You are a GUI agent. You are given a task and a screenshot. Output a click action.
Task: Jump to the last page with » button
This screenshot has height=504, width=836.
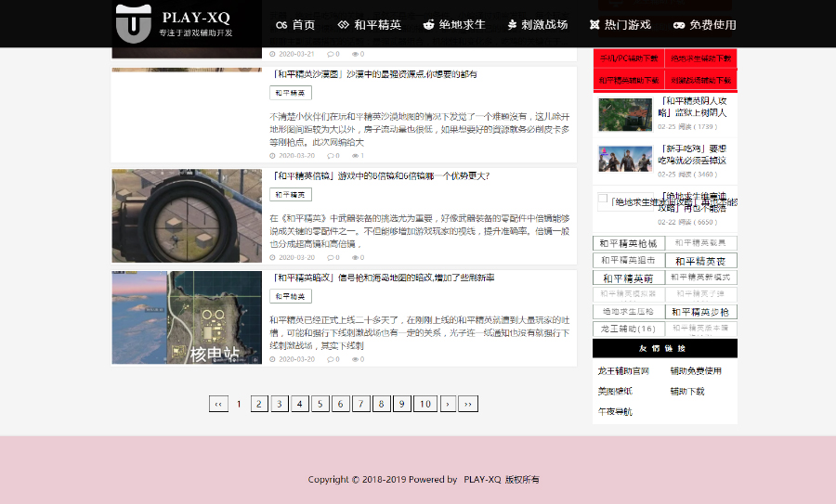(468, 404)
